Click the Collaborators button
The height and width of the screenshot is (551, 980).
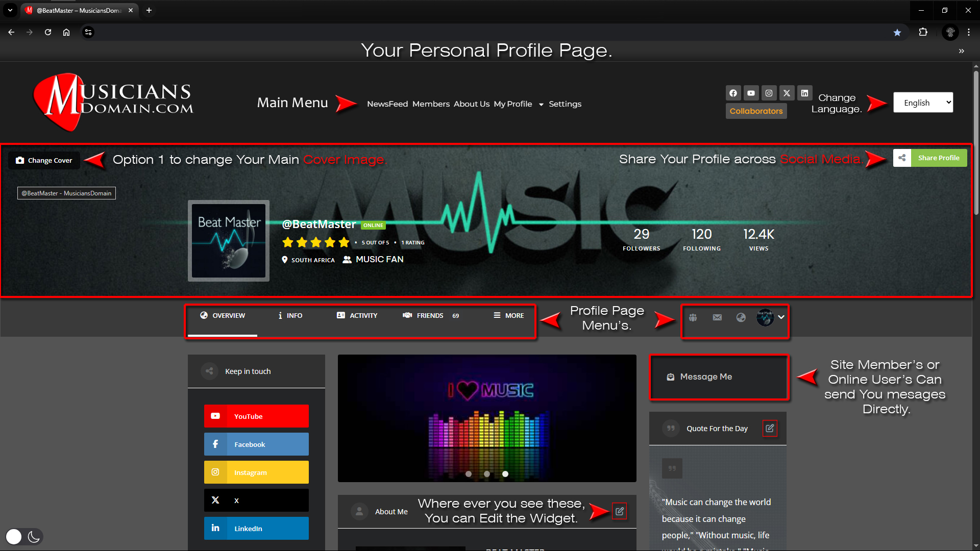(756, 111)
